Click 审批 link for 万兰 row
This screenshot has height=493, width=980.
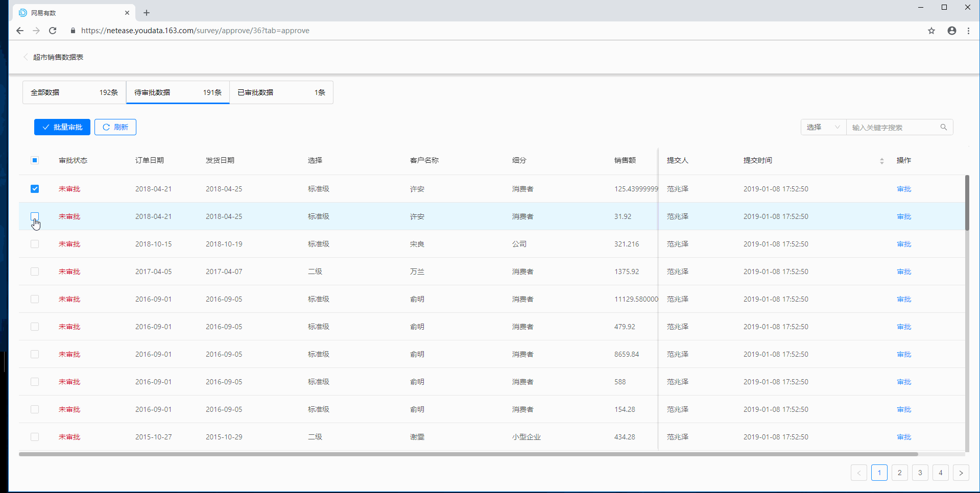(x=904, y=272)
